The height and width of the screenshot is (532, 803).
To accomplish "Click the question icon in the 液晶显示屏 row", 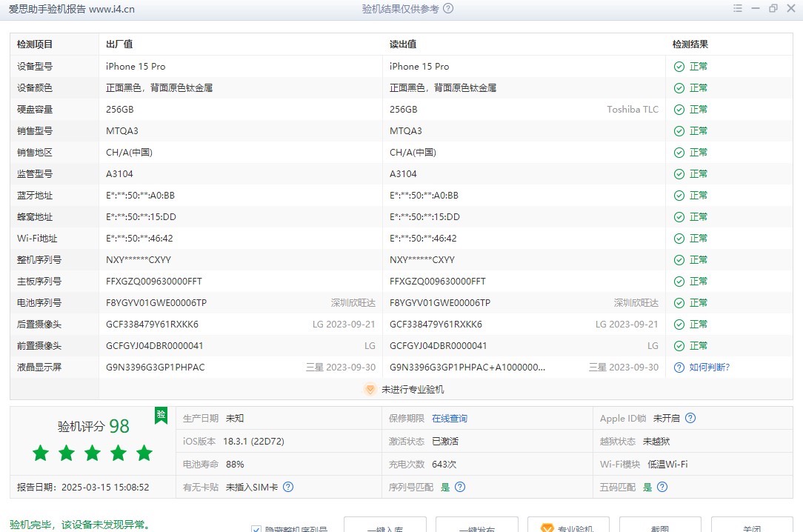I will coord(679,368).
